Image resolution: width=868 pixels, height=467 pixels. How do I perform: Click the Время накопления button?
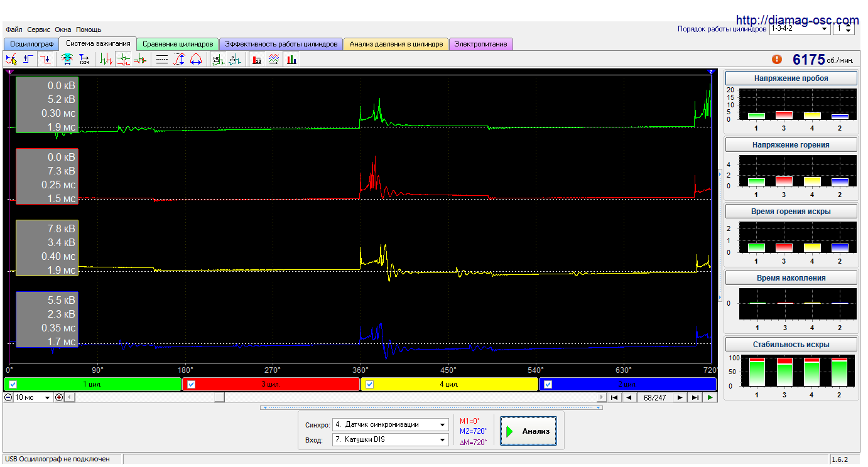coord(791,278)
